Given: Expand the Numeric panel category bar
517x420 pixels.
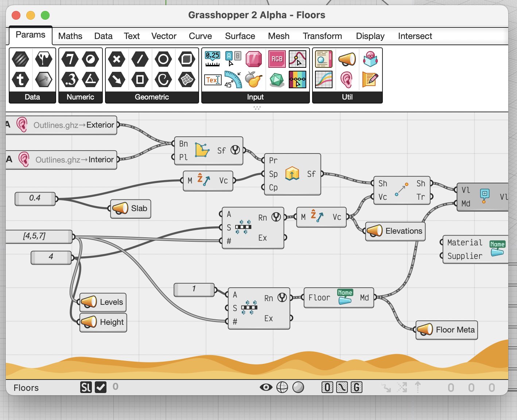Looking at the screenshot, I should tap(81, 97).
